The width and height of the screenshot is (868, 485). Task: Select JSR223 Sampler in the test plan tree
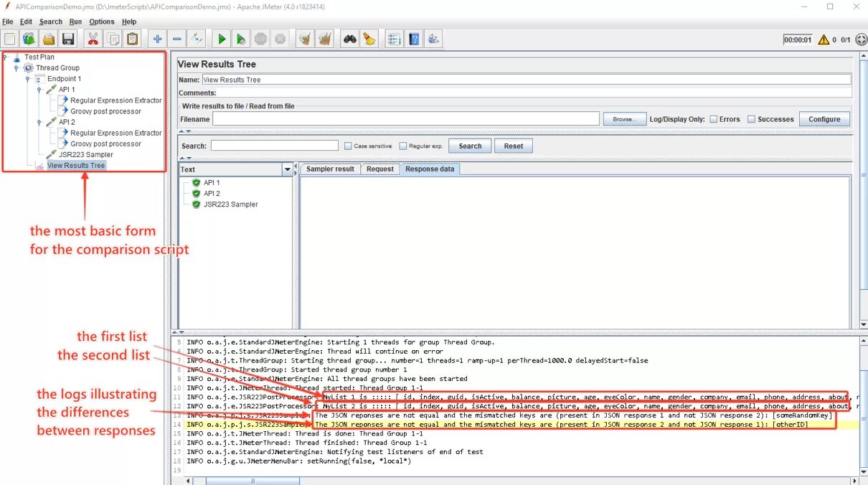pos(86,154)
